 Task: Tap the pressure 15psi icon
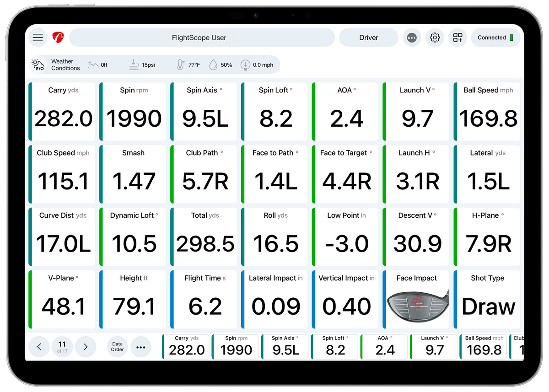point(134,64)
